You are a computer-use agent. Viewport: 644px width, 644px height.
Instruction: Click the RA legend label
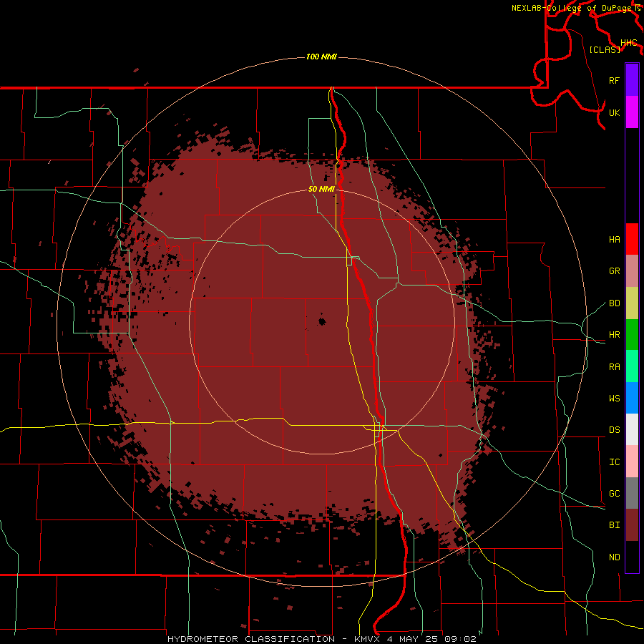coord(614,367)
